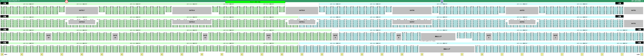Click the yellow column marker 21
Viewport: 644px width, 56px height.
(262, 54)
